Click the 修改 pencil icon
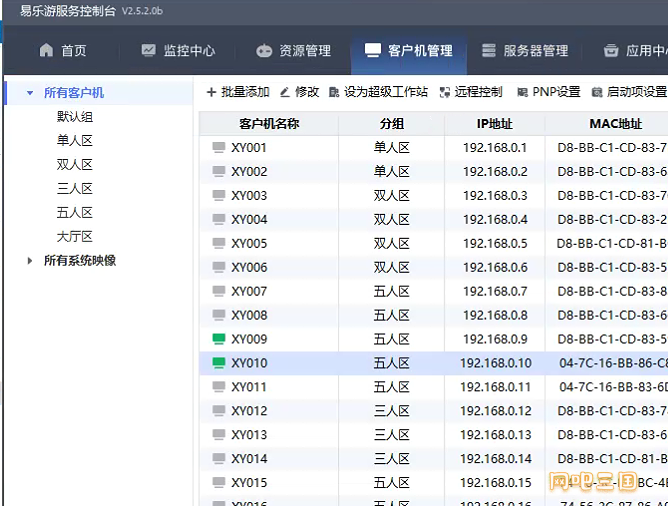Screen dimensions: 668x506 pos(285,92)
